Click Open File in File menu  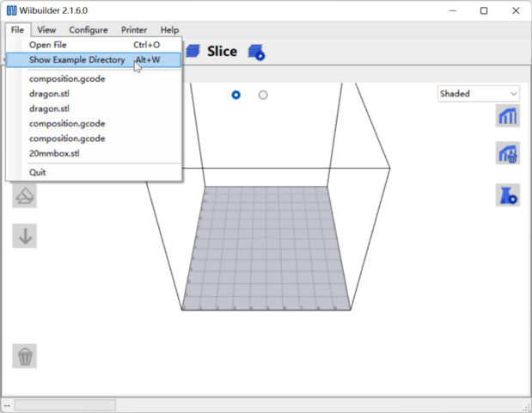[48, 45]
